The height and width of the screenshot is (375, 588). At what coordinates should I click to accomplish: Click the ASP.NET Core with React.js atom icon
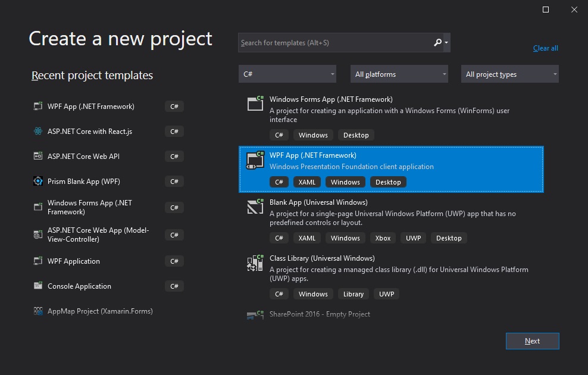(x=38, y=131)
